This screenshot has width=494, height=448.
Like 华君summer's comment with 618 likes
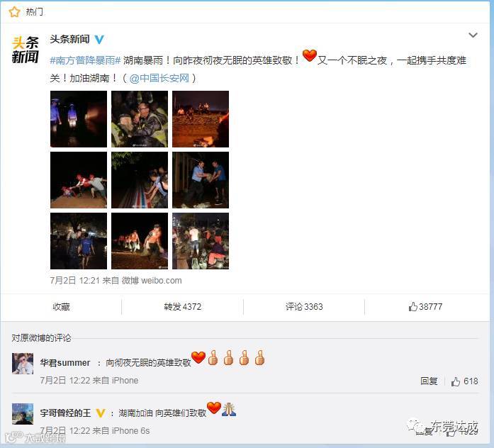pyautogui.click(x=465, y=381)
